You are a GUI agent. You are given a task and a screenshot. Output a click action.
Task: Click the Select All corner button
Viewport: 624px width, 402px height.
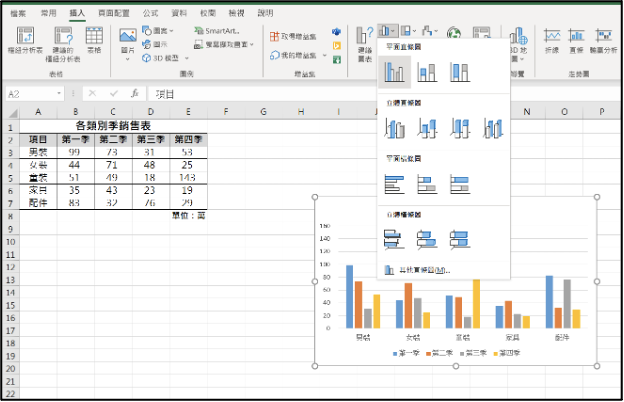tap(12, 113)
